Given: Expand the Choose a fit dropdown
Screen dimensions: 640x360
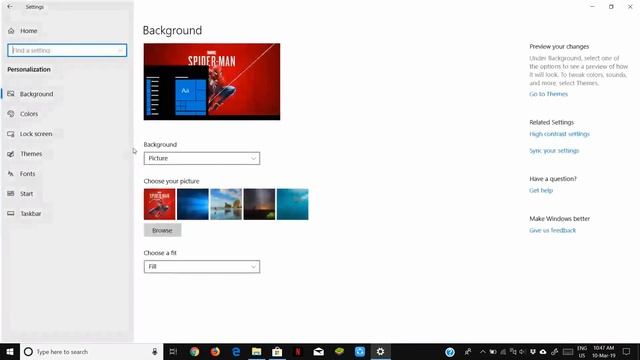Looking at the screenshot, I should (x=202, y=267).
